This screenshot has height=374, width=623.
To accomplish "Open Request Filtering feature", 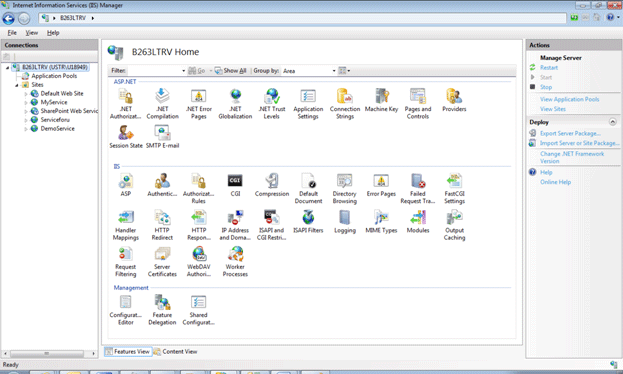I will pos(126,262).
